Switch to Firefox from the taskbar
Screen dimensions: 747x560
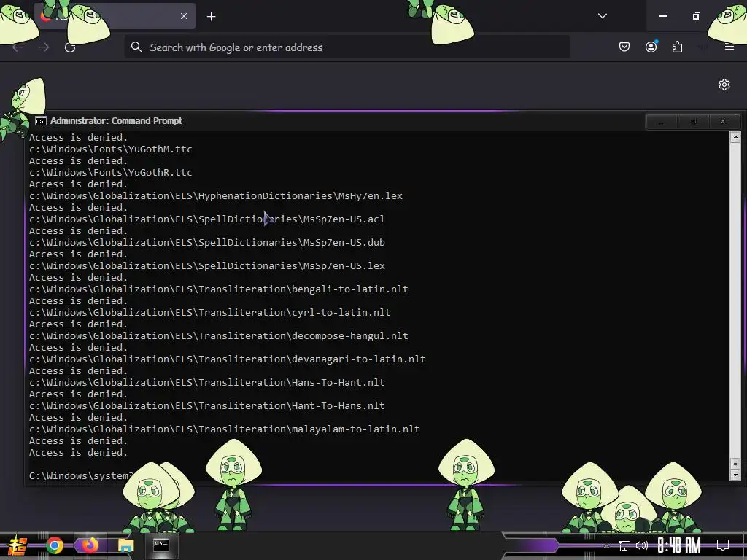[90, 545]
